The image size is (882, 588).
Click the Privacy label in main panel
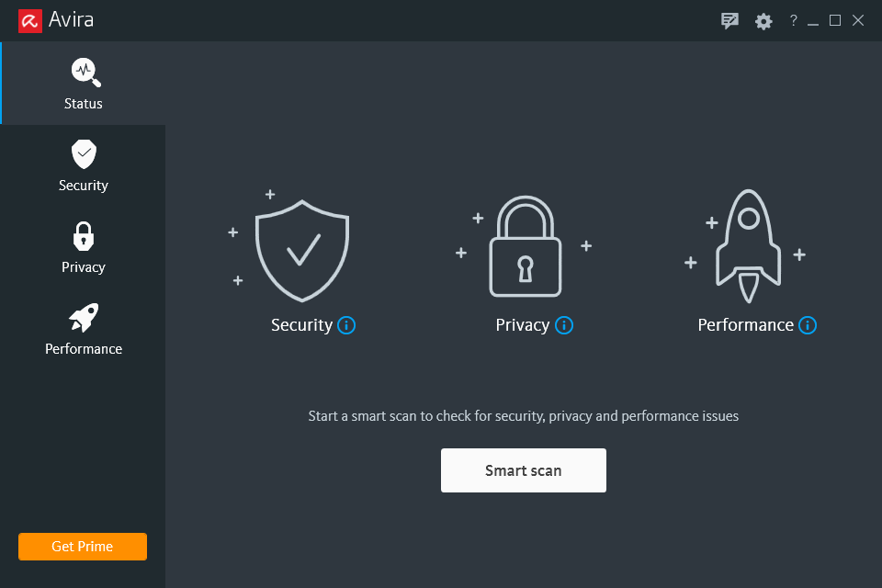click(522, 325)
